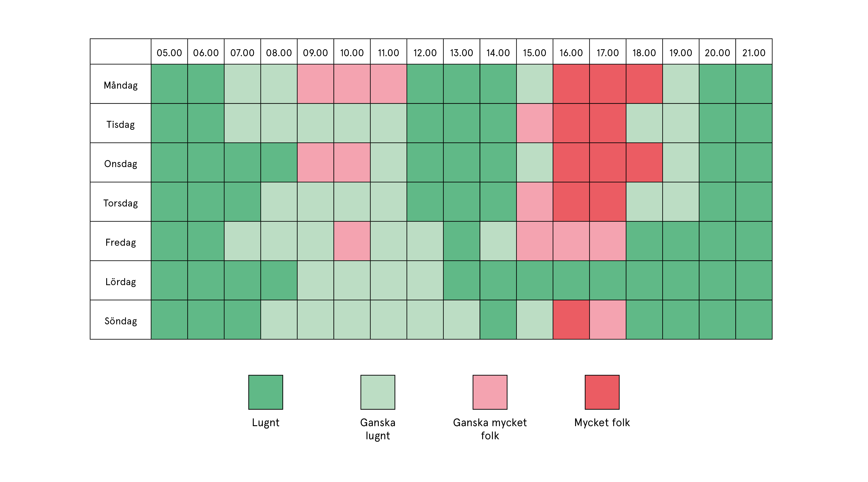This screenshot has height=482, width=868.
Task: Click the Tisdag 18.00 light green cell
Action: pyautogui.click(x=644, y=123)
